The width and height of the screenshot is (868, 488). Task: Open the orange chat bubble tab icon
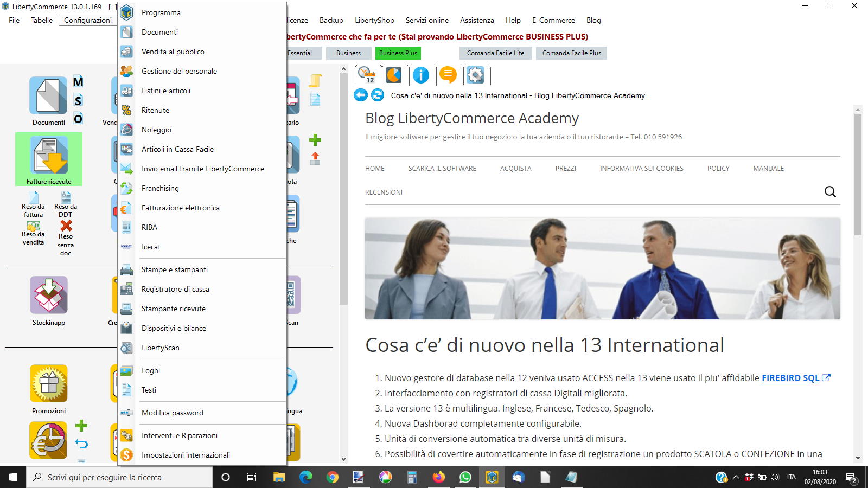point(448,75)
